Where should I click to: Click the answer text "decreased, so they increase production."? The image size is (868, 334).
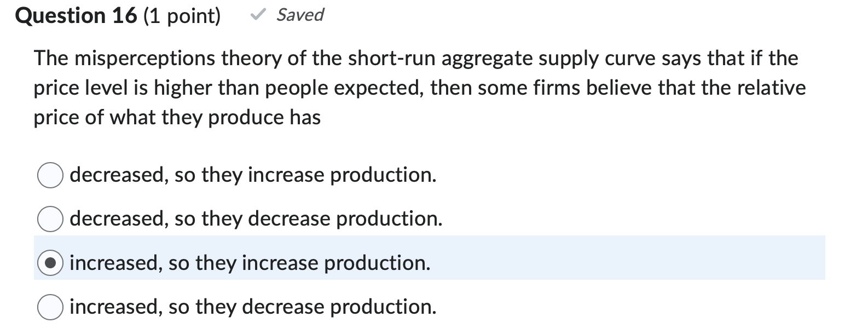(x=253, y=175)
